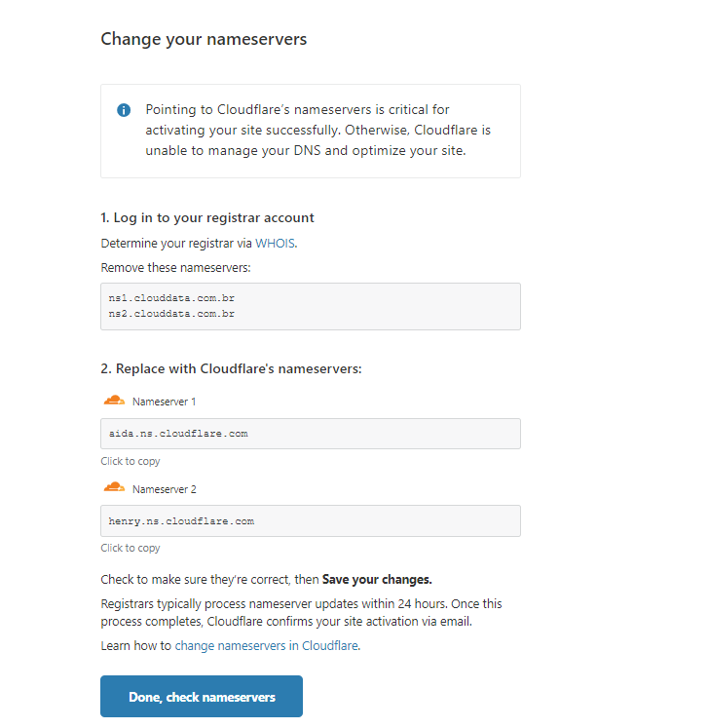Click the Change your nameservers heading
Screen dimensions: 709x728
(x=204, y=40)
